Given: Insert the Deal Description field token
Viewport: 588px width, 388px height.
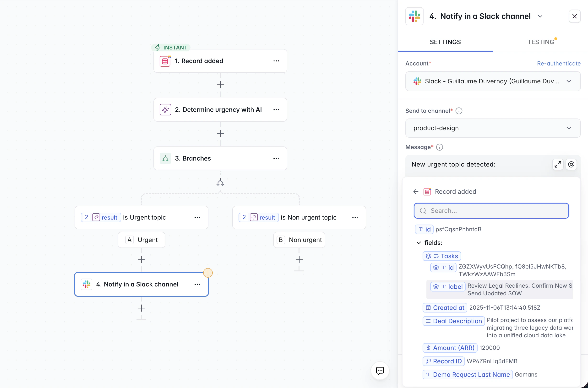Looking at the screenshot, I should click(x=454, y=321).
